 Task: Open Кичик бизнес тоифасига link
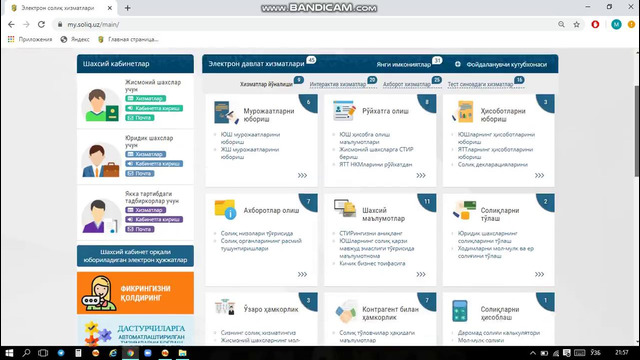[x=372, y=263]
